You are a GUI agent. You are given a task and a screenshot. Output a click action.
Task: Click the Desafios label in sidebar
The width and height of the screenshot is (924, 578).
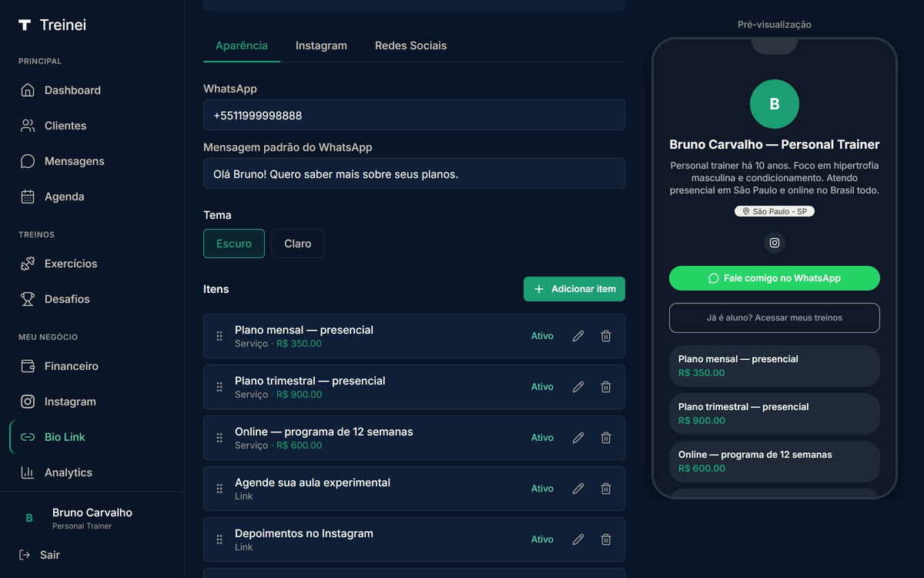pyautogui.click(x=67, y=299)
